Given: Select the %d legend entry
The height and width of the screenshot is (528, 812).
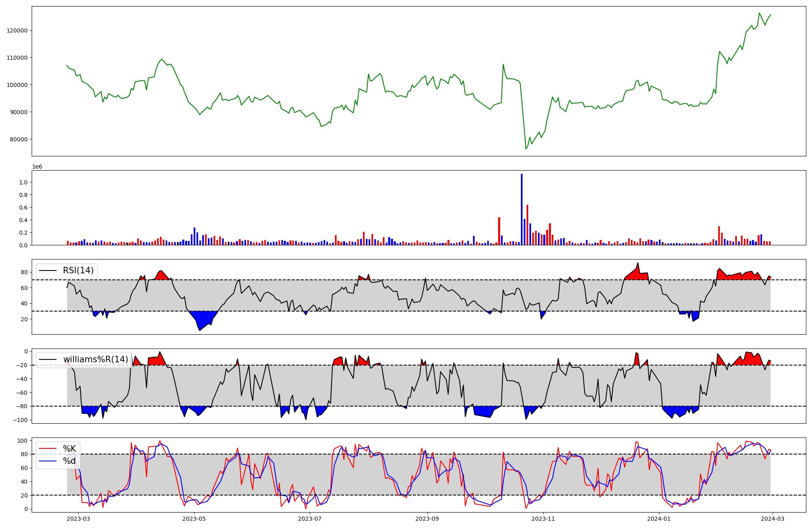Looking at the screenshot, I should point(69,461).
